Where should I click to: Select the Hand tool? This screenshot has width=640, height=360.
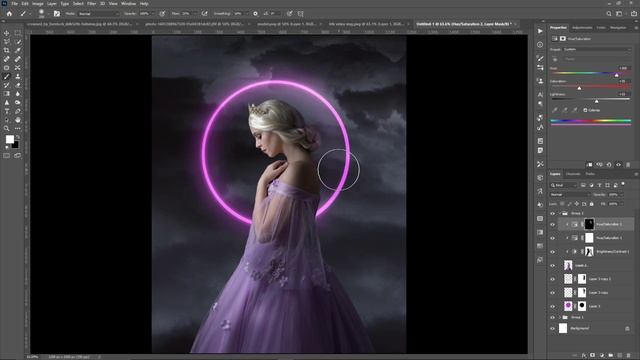click(18, 120)
